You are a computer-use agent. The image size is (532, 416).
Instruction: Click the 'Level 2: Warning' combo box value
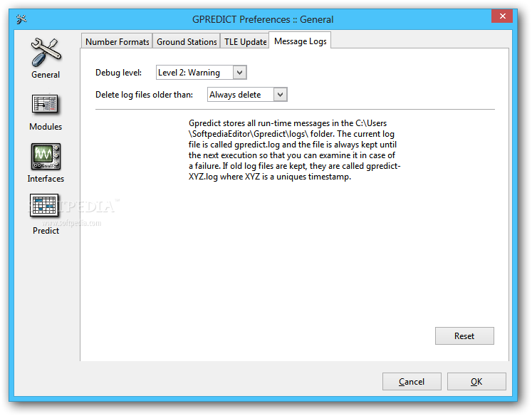pos(194,73)
